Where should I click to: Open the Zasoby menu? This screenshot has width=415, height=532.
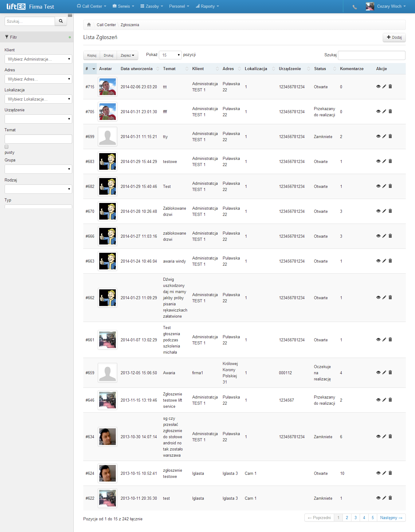click(x=152, y=6)
